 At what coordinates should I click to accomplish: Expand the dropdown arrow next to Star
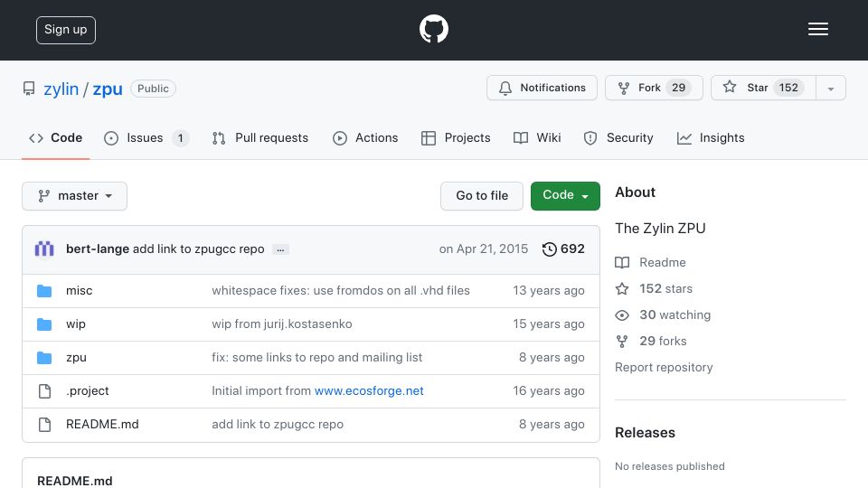[x=831, y=89]
